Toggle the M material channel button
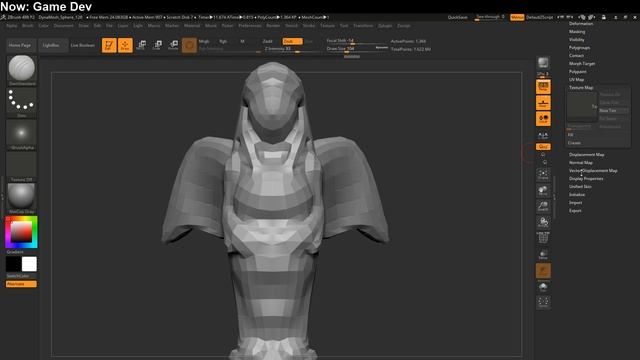This screenshot has height=360, width=640. point(242,41)
